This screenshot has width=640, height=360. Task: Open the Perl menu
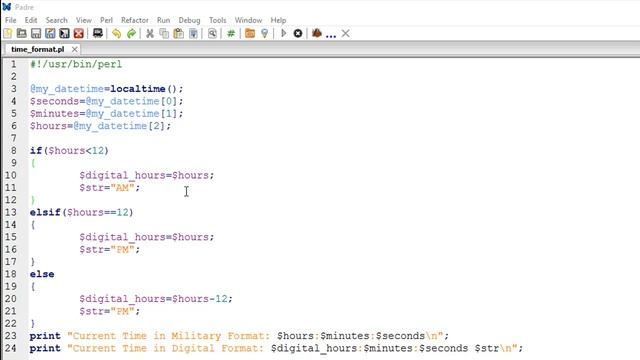pyautogui.click(x=106, y=20)
